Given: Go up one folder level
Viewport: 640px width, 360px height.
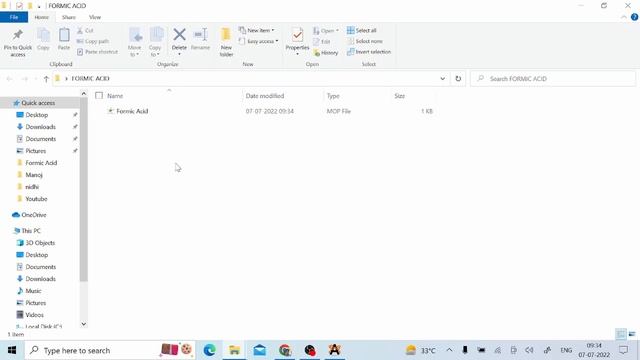Looking at the screenshot, I should [46, 79].
